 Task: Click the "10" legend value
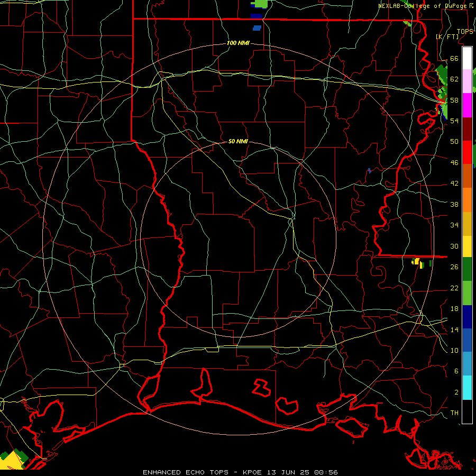pyautogui.click(x=454, y=350)
